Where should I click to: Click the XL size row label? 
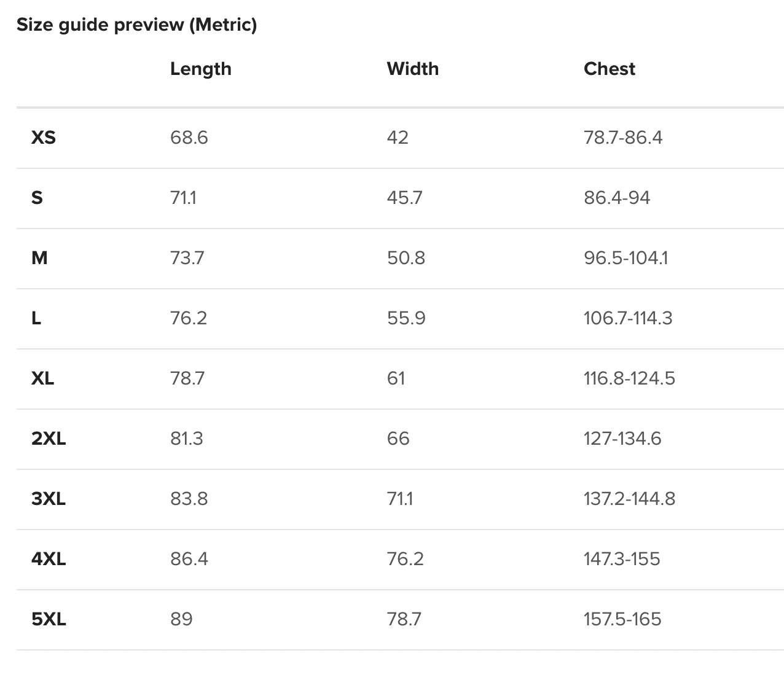pyautogui.click(x=42, y=378)
